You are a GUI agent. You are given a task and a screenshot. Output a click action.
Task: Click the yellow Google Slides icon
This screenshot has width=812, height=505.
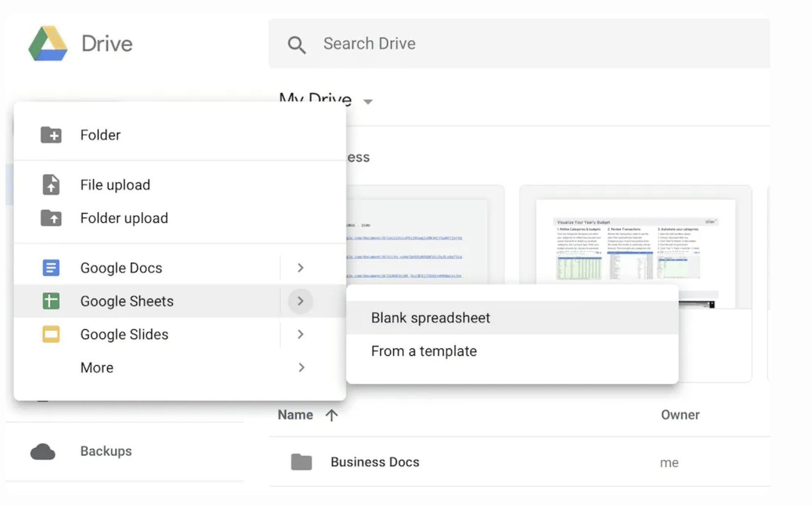51,334
